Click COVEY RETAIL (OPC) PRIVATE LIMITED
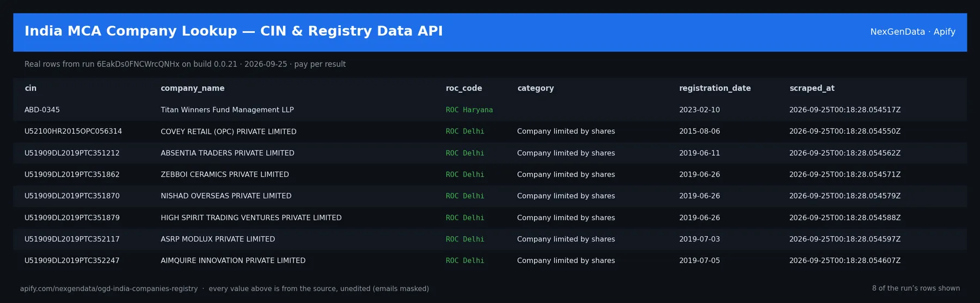 click(x=229, y=131)
